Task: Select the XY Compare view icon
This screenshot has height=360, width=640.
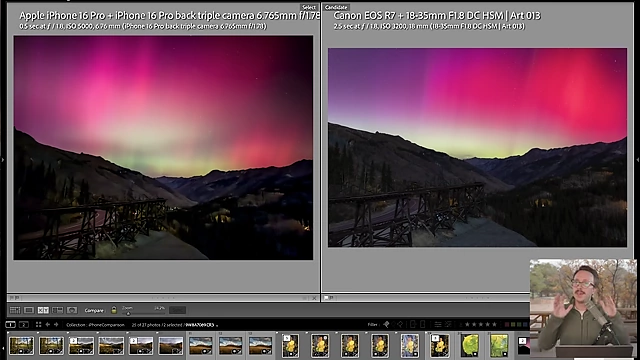Action: tap(43, 310)
